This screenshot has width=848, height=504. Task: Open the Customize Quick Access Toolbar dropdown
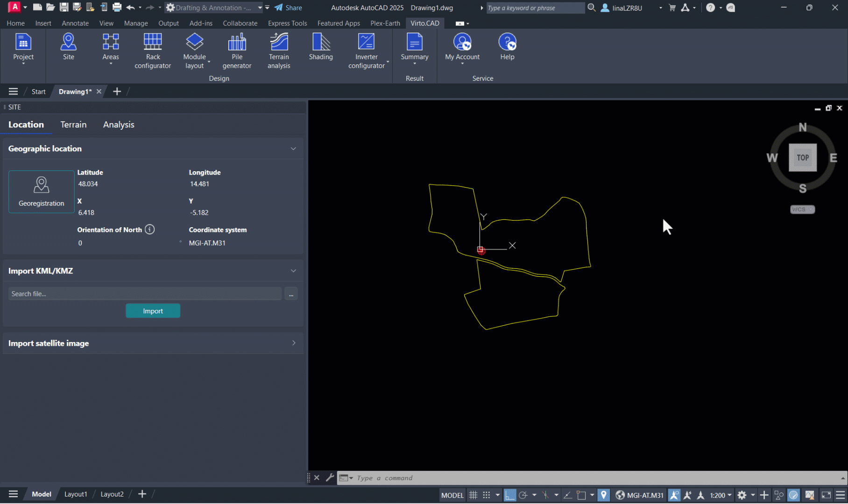267,7
